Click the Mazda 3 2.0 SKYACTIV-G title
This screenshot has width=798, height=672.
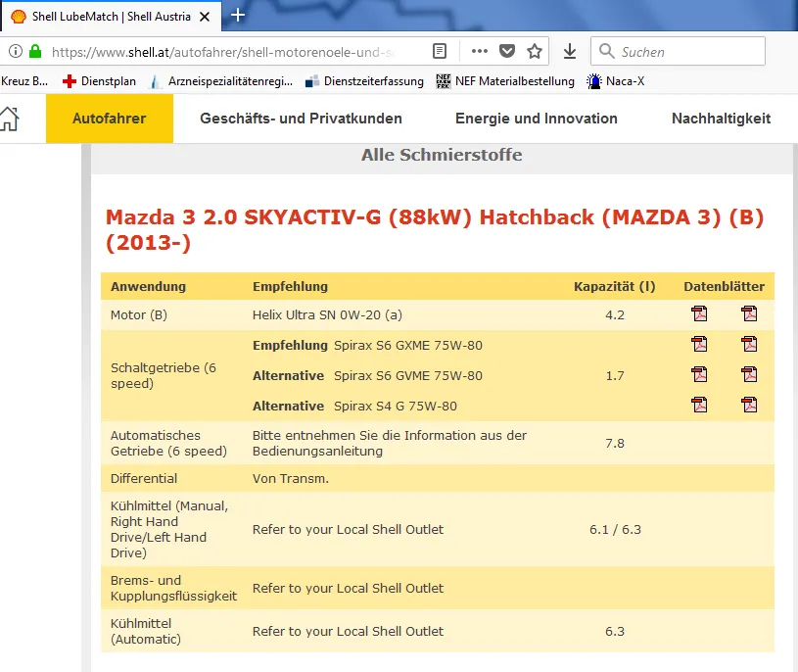coord(435,229)
